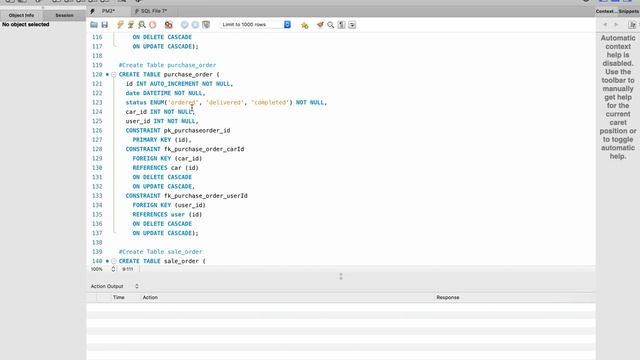Click 'PRIMARY KEY (id),' on line 127
This screenshot has height=360, width=640.
point(162,140)
